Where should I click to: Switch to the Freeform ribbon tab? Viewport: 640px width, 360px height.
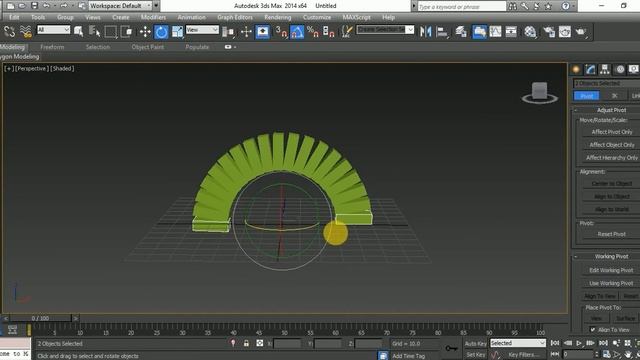[52, 47]
